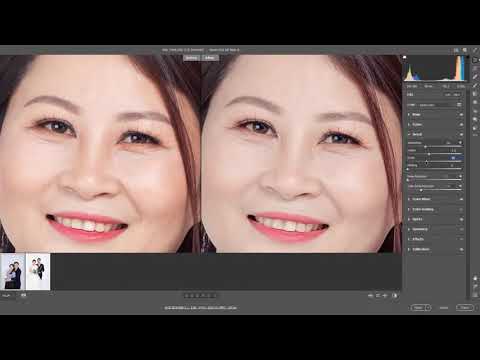The image size is (480, 360).
Task: Expand Color Noise Reduction disclosure triangle
Action: tap(461, 186)
